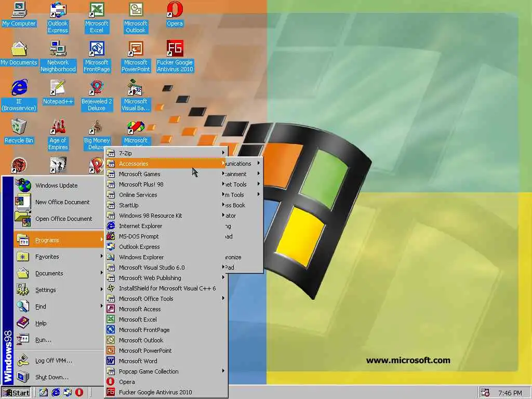Open the Recycle Bin
Image resolution: width=532 pixels, height=399 pixels.
coord(19,131)
